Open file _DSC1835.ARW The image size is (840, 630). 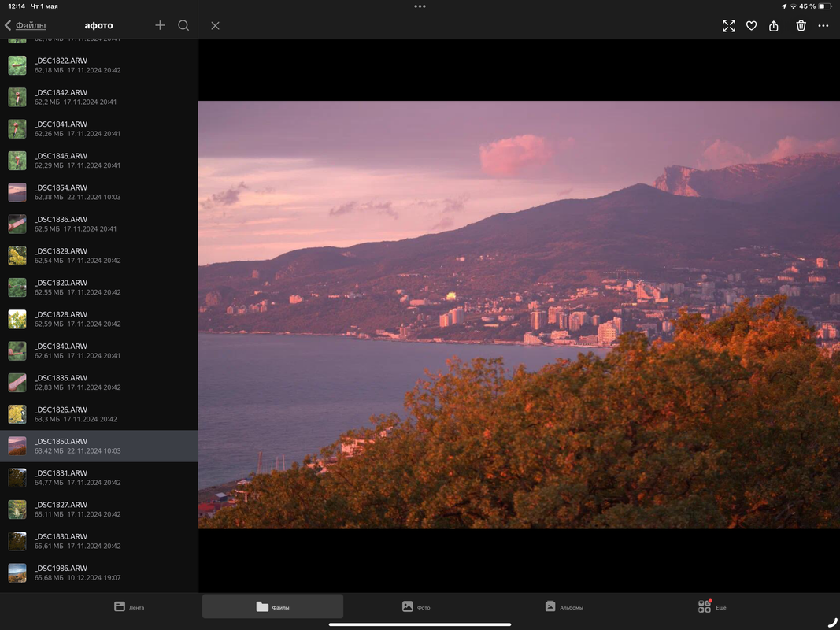tap(99, 383)
